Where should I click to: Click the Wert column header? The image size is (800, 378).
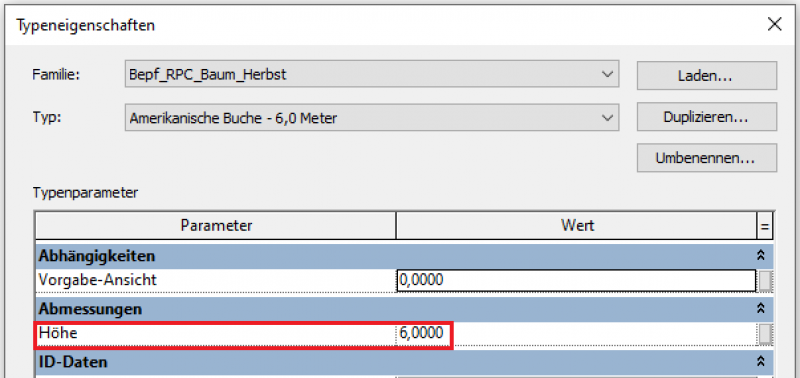(x=577, y=225)
